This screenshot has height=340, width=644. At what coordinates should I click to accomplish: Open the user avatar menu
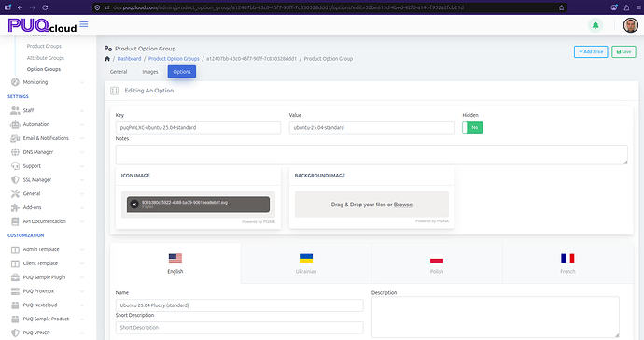[x=630, y=25]
